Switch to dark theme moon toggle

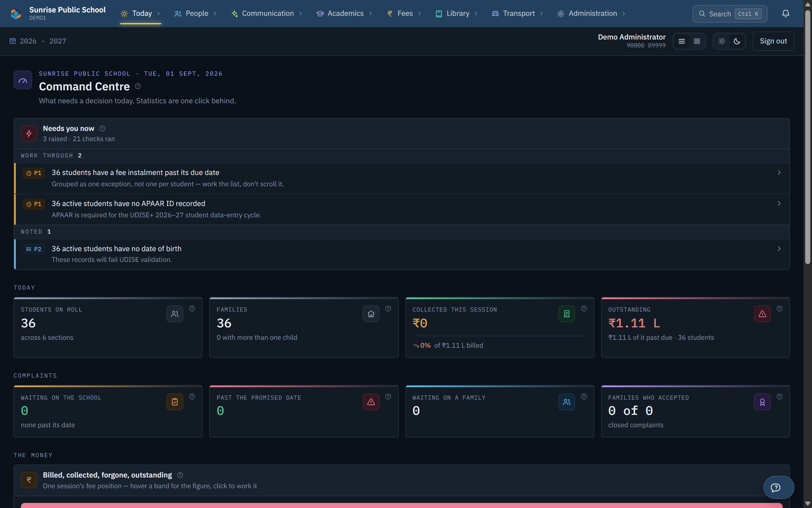tap(737, 41)
